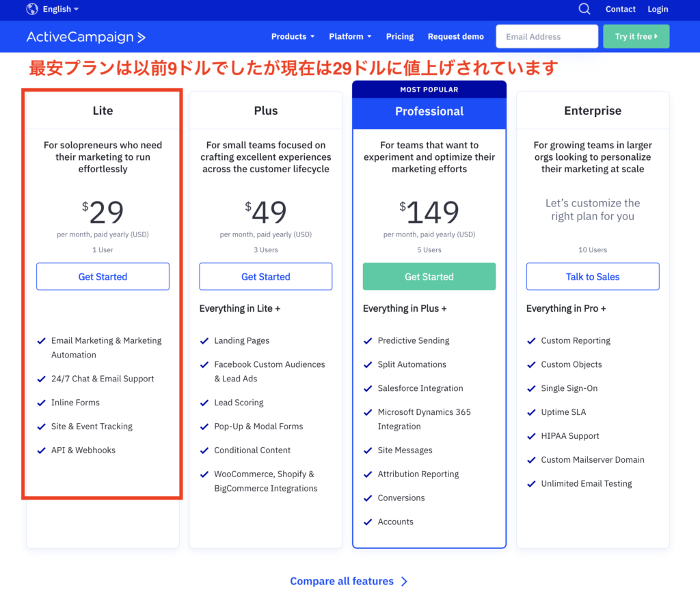Click checkmark beside Split Automations

coord(368,364)
